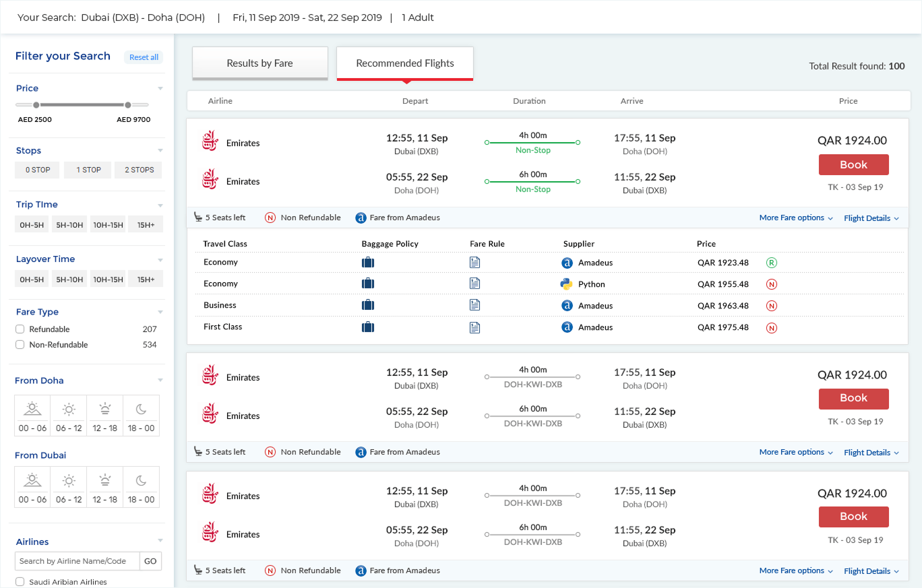Expand More Fare options on second flight

[796, 453]
